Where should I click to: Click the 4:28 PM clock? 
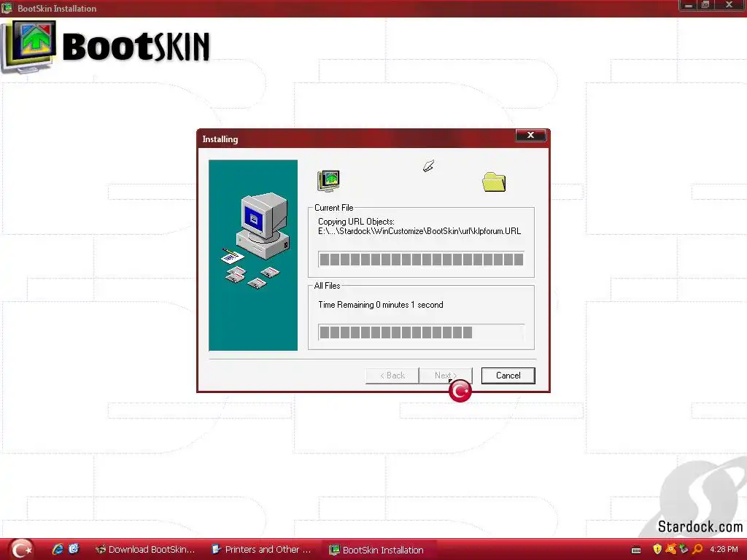coord(724,550)
